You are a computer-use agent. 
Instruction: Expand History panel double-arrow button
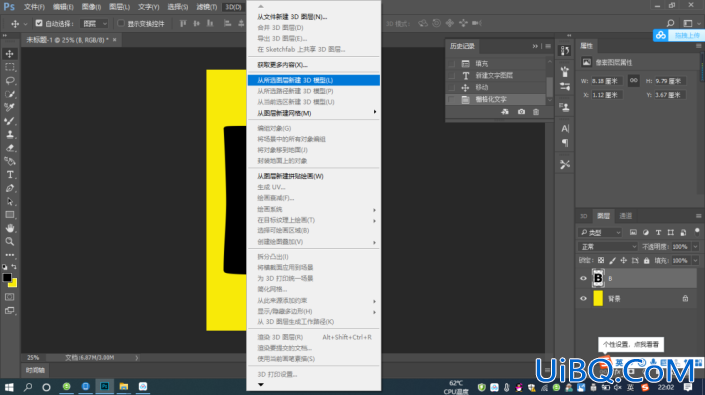point(535,46)
